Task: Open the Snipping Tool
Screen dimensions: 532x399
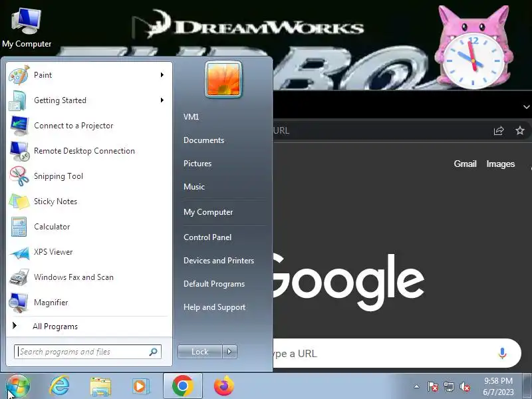Action: (x=89, y=176)
